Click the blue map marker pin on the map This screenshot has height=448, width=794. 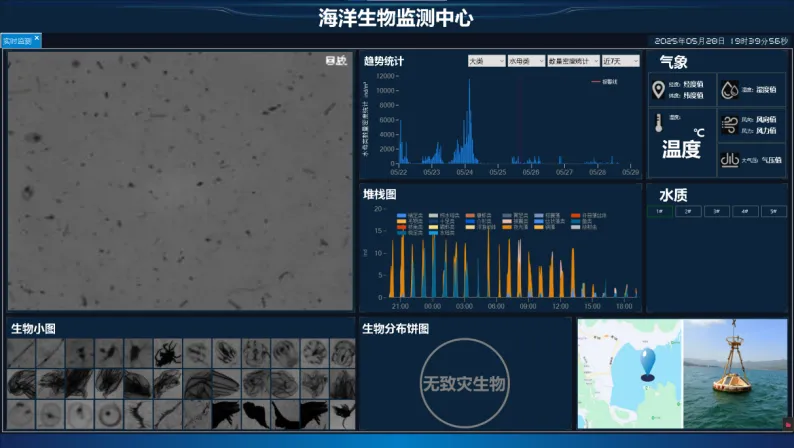pyautogui.click(x=647, y=364)
